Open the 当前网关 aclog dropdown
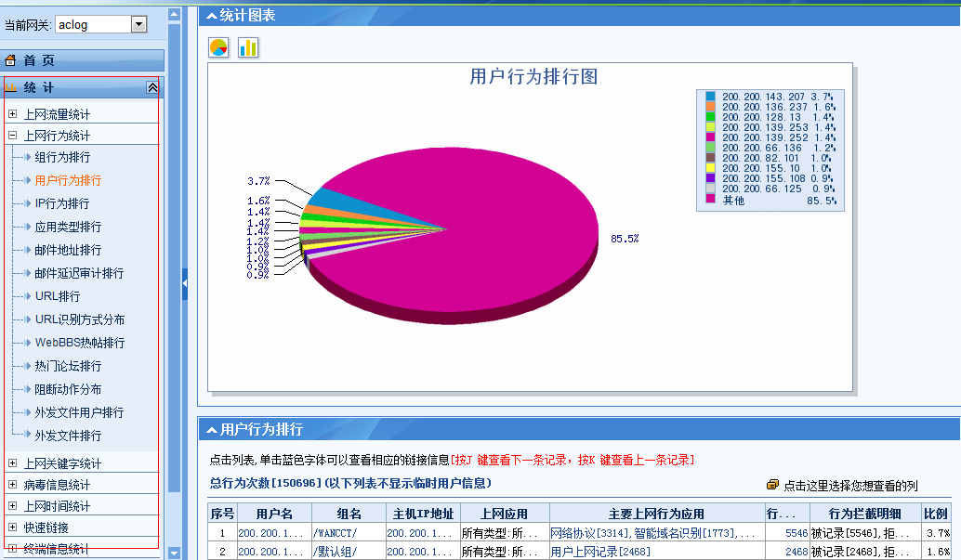Image resolution: width=961 pixels, height=560 pixels. coord(139,24)
